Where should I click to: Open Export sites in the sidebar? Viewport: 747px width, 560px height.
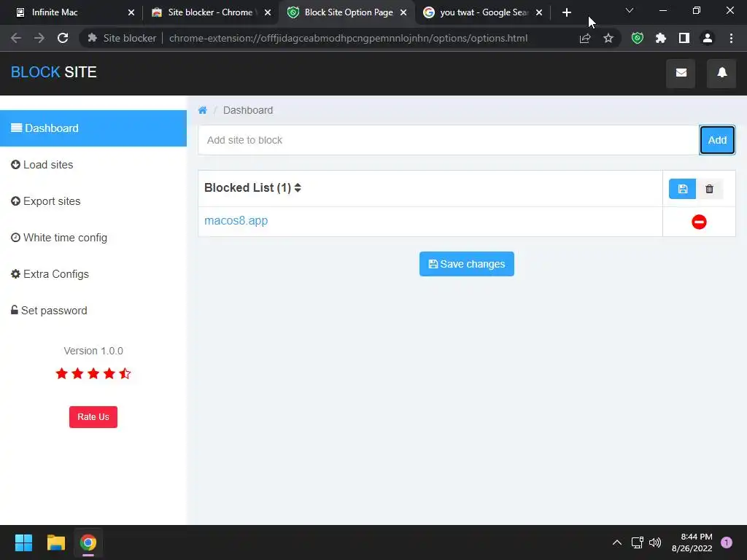pos(93,201)
